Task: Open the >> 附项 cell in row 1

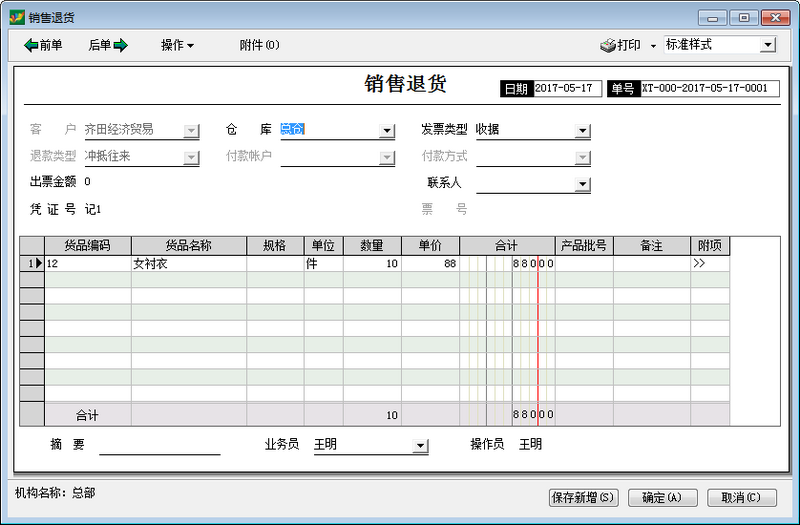Action: pyautogui.click(x=710, y=264)
